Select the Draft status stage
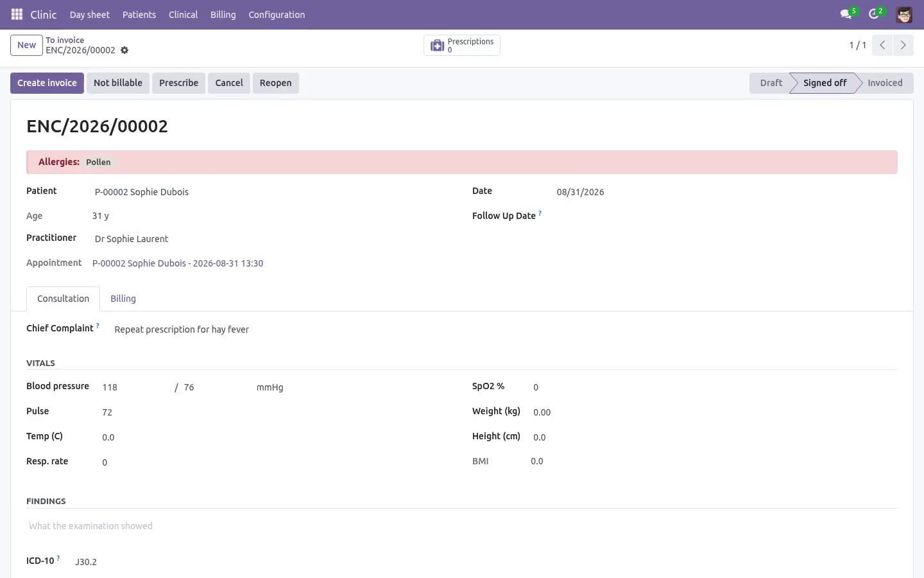 [771, 83]
